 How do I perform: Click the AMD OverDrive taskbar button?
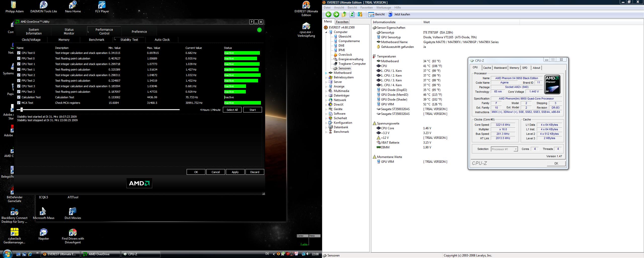pos(101,254)
